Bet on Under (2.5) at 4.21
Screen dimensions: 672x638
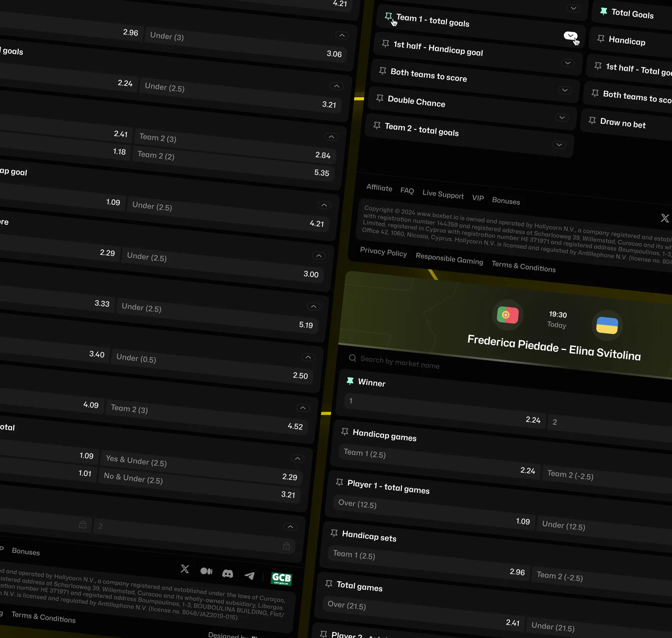pyautogui.click(x=227, y=214)
